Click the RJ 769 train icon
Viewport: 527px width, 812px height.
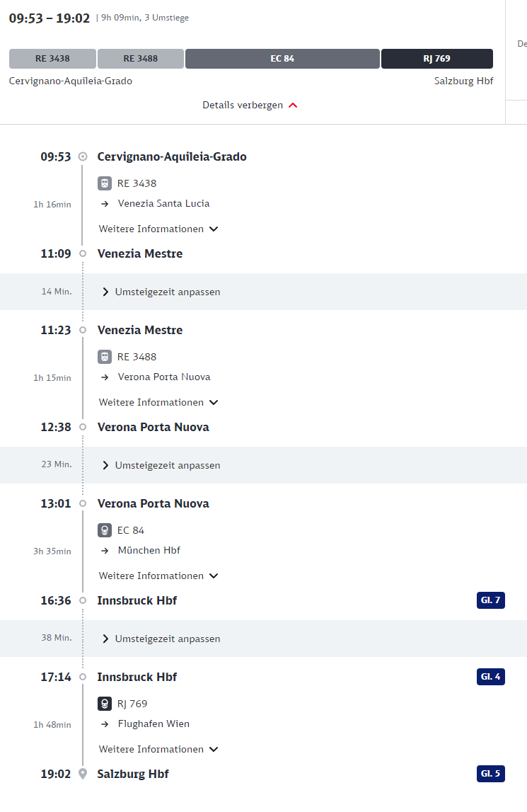click(105, 704)
